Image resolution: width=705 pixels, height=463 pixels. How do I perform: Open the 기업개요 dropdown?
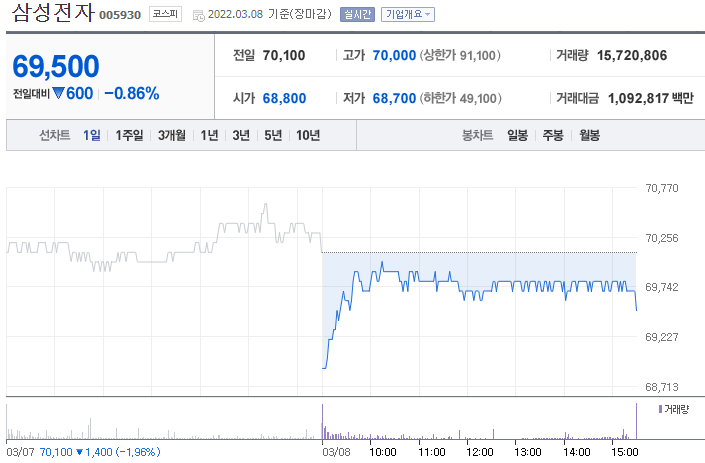[x=408, y=14]
